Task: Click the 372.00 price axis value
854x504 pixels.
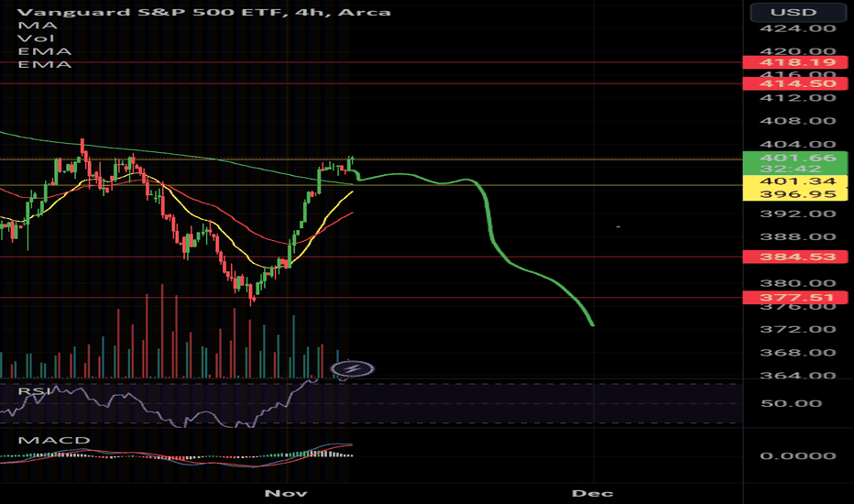Action: pos(797,329)
